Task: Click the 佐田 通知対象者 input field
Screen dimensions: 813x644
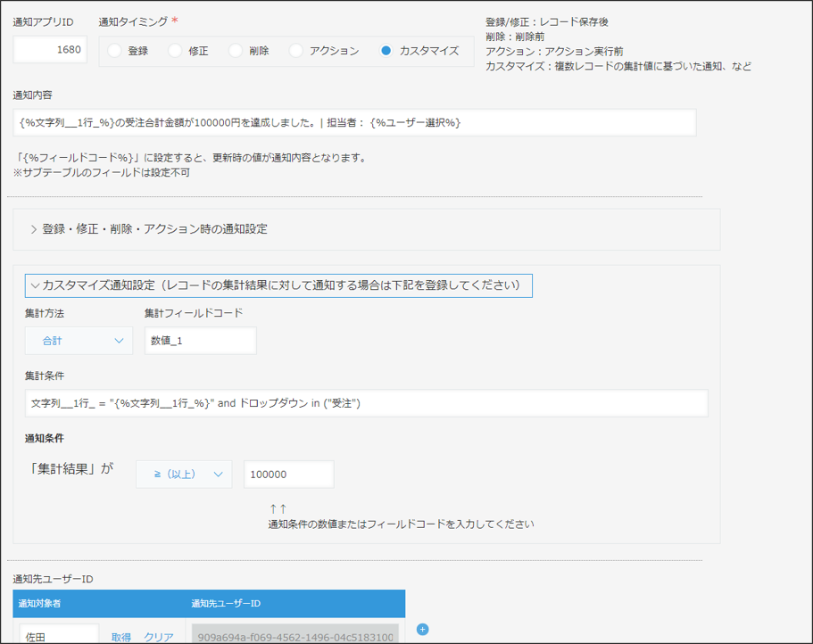Action: (x=59, y=636)
